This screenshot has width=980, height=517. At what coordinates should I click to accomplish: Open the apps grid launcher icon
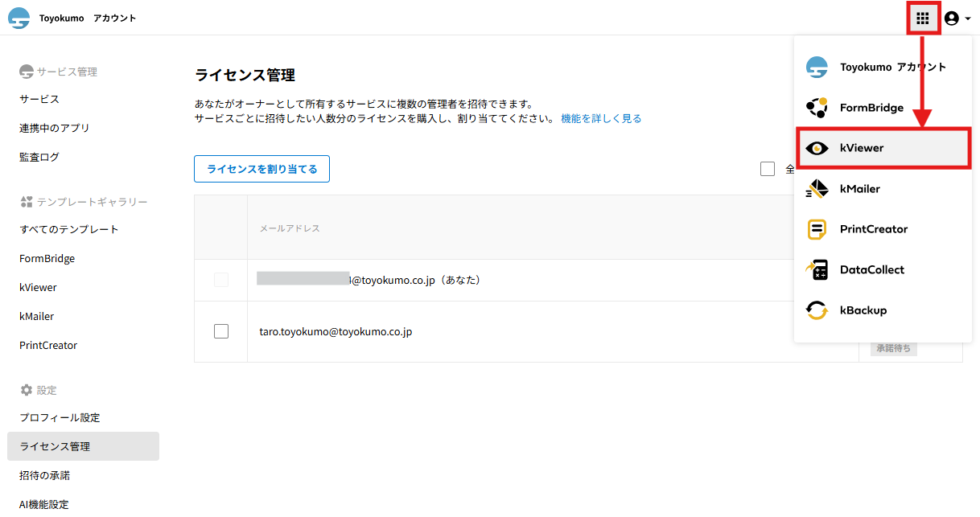tap(923, 18)
